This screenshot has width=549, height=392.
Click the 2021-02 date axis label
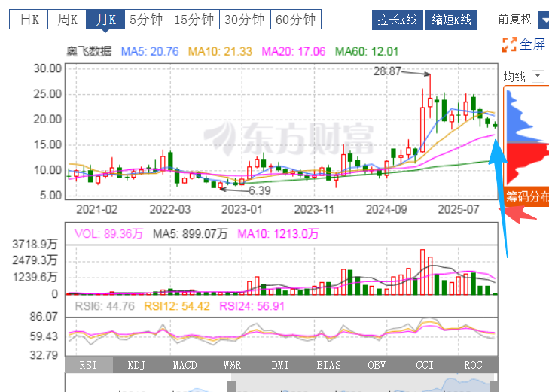pyautogui.click(x=96, y=209)
